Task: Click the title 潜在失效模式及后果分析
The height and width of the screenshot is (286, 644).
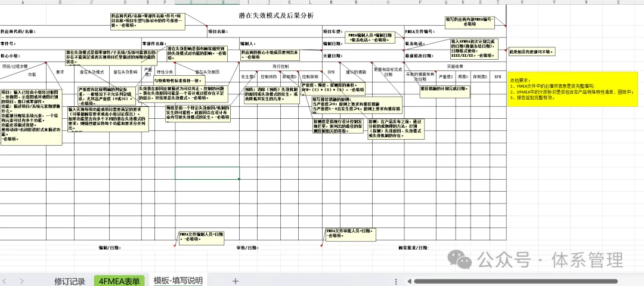Action: [277, 16]
